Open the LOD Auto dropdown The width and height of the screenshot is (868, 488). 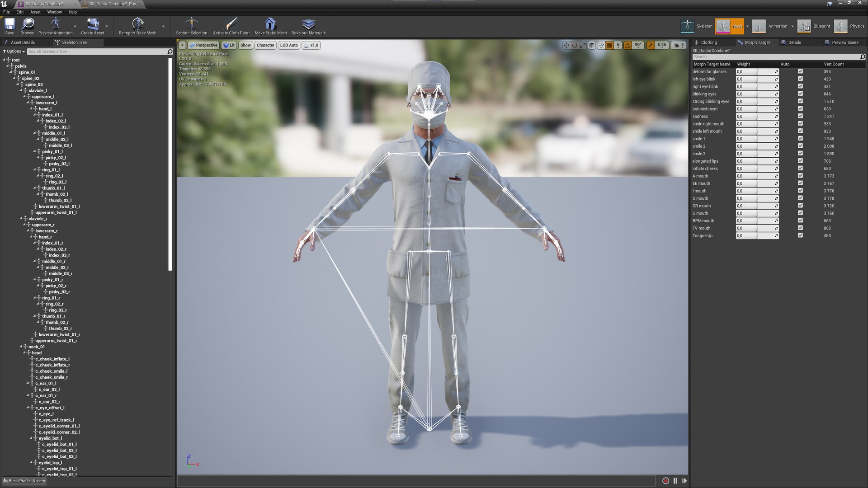(x=289, y=45)
